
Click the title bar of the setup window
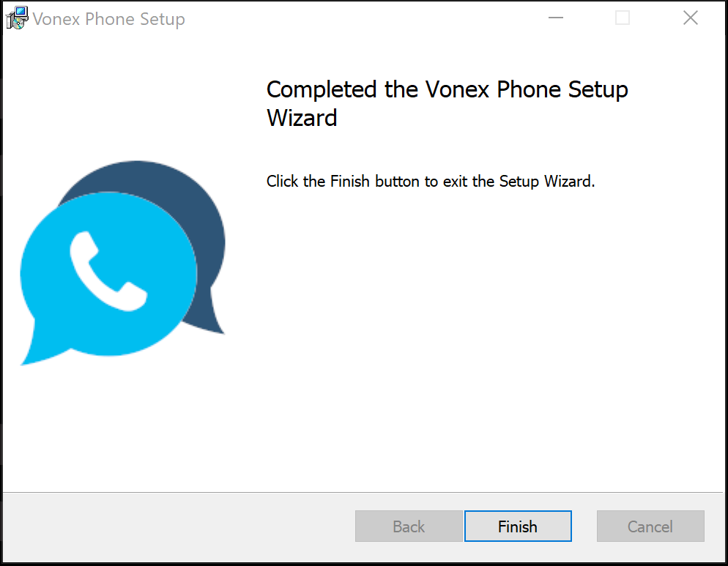pos(330,18)
